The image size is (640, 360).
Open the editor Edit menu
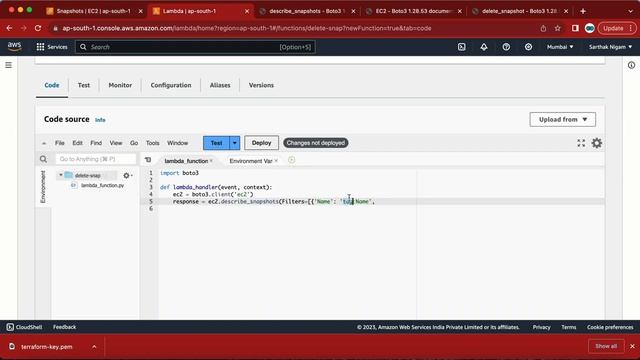[x=77, y=143]
